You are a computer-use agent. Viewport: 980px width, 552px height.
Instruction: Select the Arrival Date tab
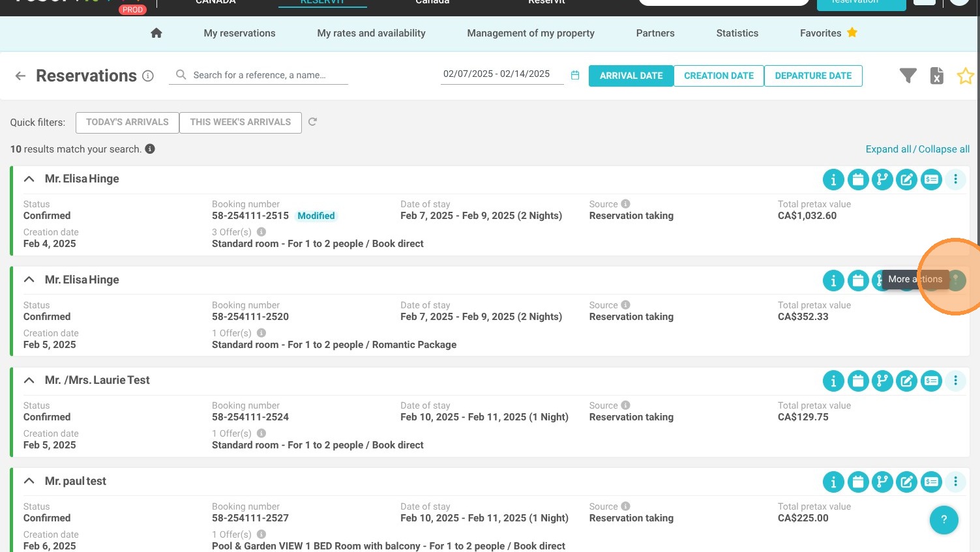click(631, 76)
